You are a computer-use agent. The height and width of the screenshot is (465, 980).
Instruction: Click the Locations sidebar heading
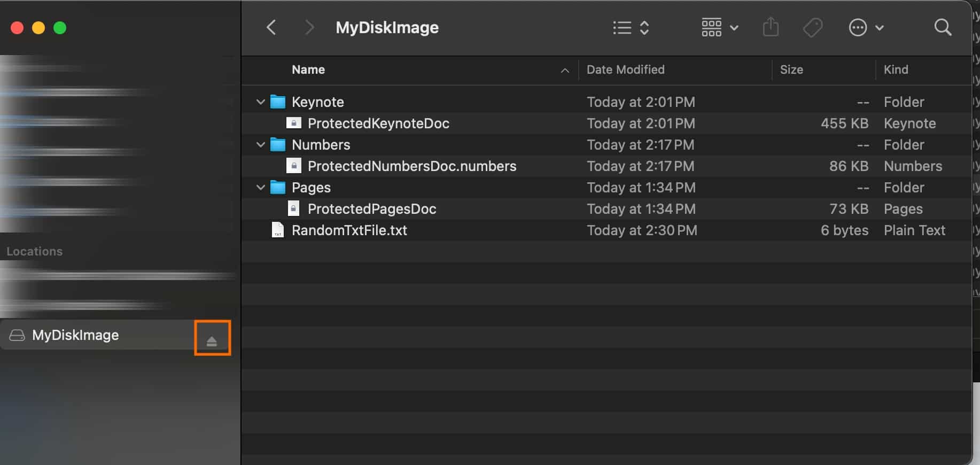coord(34,251)
